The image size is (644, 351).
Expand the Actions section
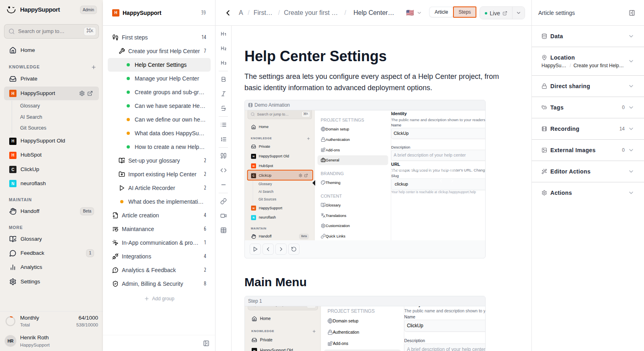coord(588,193)
